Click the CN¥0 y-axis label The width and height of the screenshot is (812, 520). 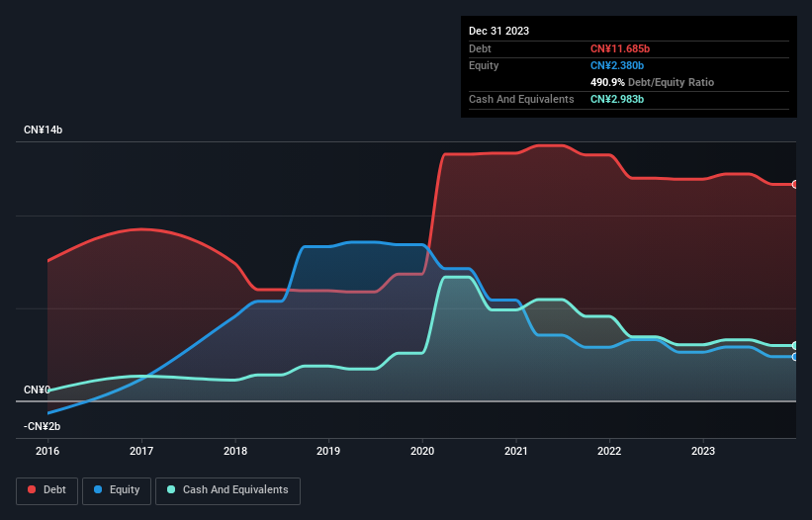(x=37, y=390)
